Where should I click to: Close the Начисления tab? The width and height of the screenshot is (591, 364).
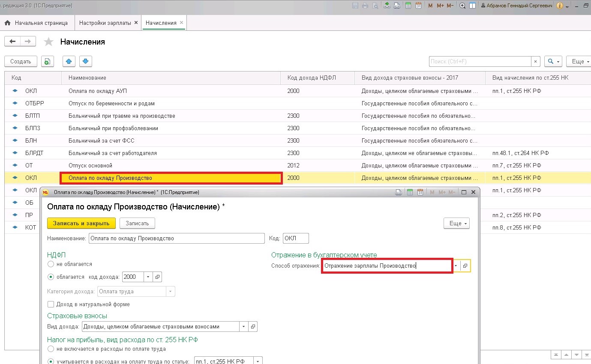click(x=181, y=23)
